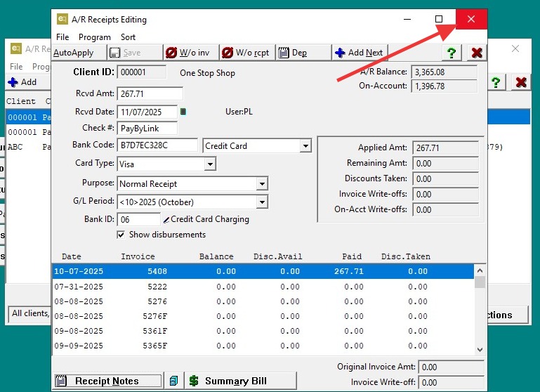Click the Bank Code field
This screenshot has width=540, height=392.
157,145
